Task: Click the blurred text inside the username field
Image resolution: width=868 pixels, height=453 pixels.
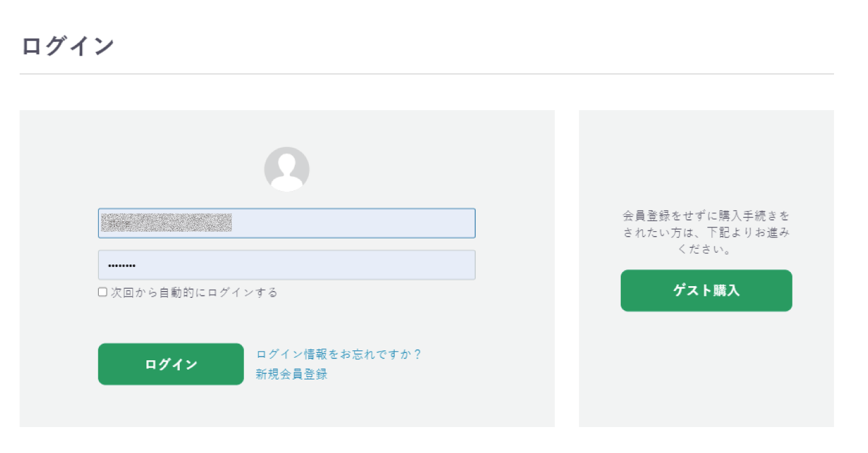Action: coord(166,222)
